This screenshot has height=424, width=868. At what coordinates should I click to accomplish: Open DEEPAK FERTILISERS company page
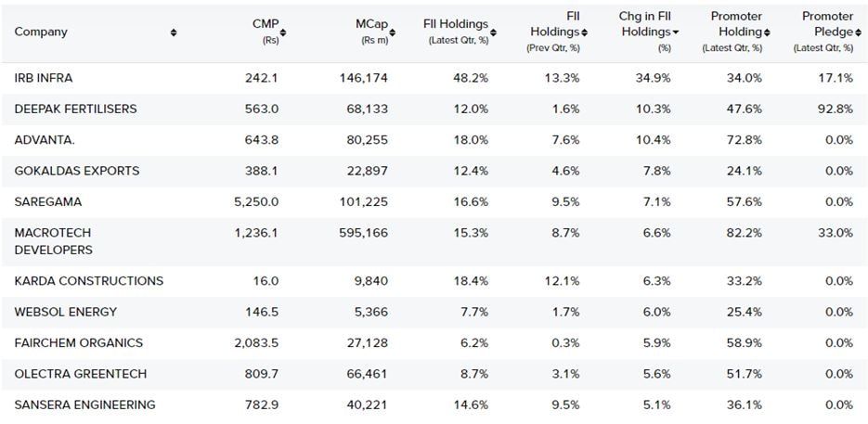75,109
